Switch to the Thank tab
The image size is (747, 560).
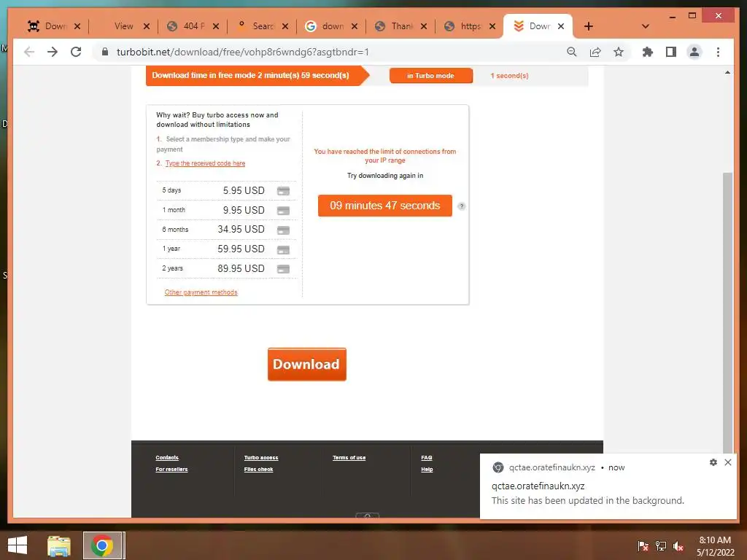click(400, 26)
